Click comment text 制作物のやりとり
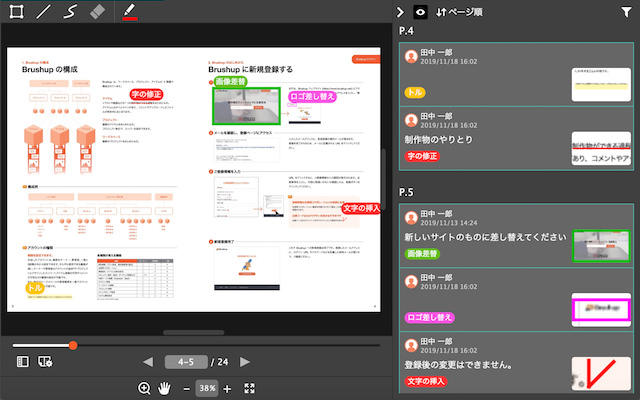The width and height of the screenshot is (640, 400). [438, 140]
